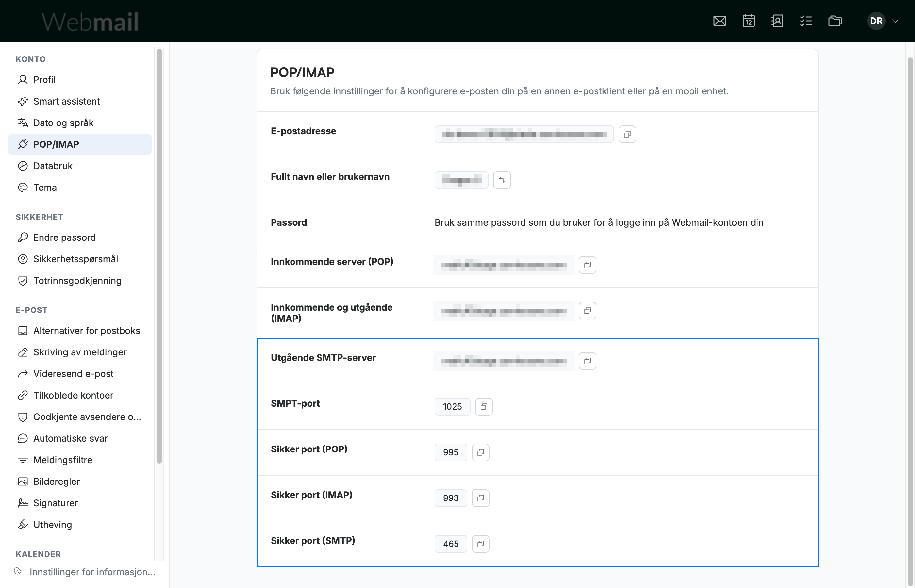Expand the account dropdown chevron
The height and width of the screenshot is (588, 915).
point(895,21)
